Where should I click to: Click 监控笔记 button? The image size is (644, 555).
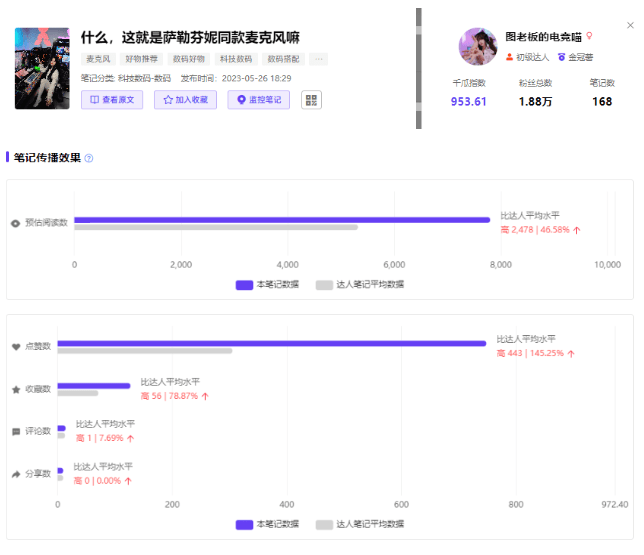259,100
